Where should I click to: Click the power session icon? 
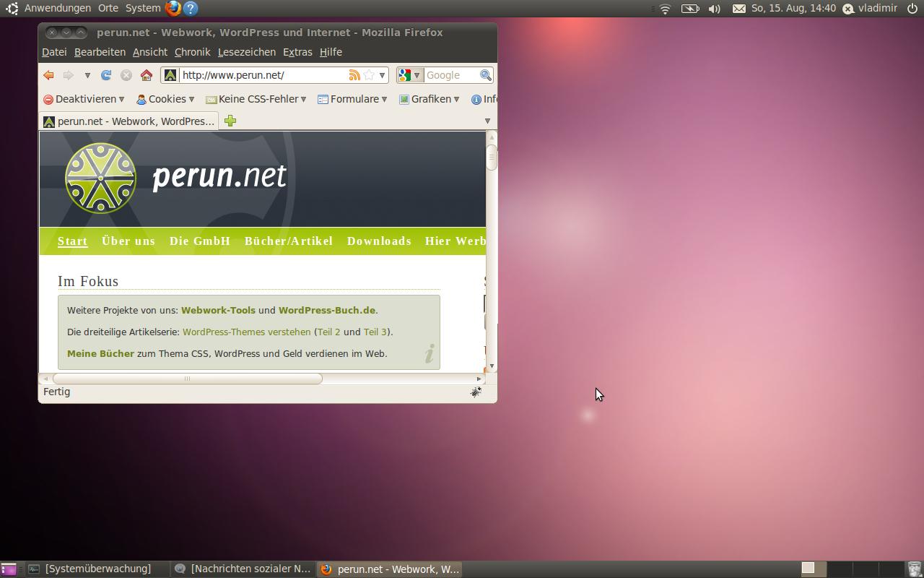(912, 9)
